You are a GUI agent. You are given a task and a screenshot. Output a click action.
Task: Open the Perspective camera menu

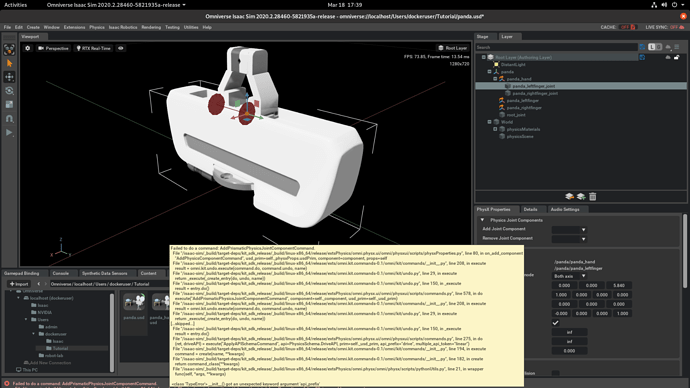tap(53, 48)
